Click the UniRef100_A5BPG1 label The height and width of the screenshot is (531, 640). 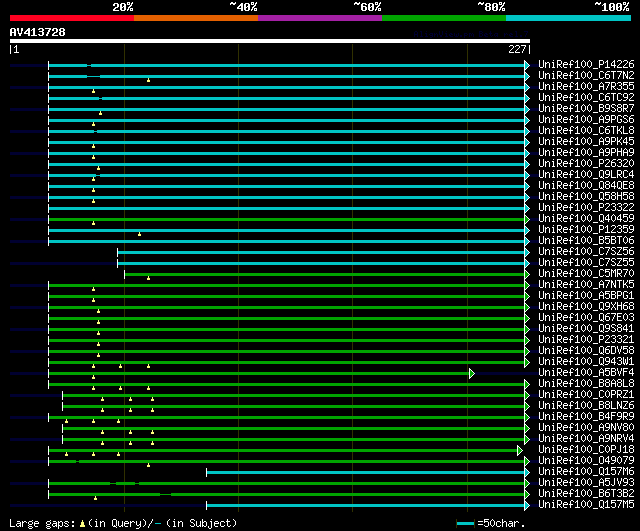coord(586,296)
